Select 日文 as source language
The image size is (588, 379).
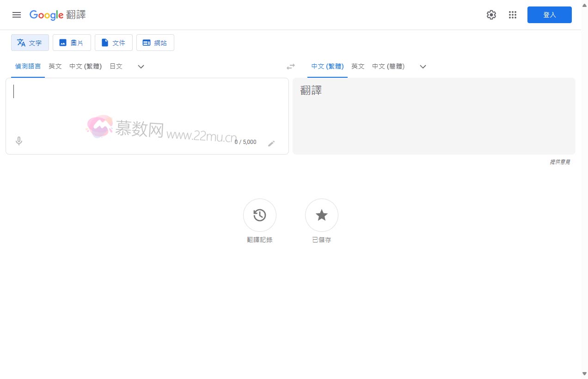coord(116,66)
